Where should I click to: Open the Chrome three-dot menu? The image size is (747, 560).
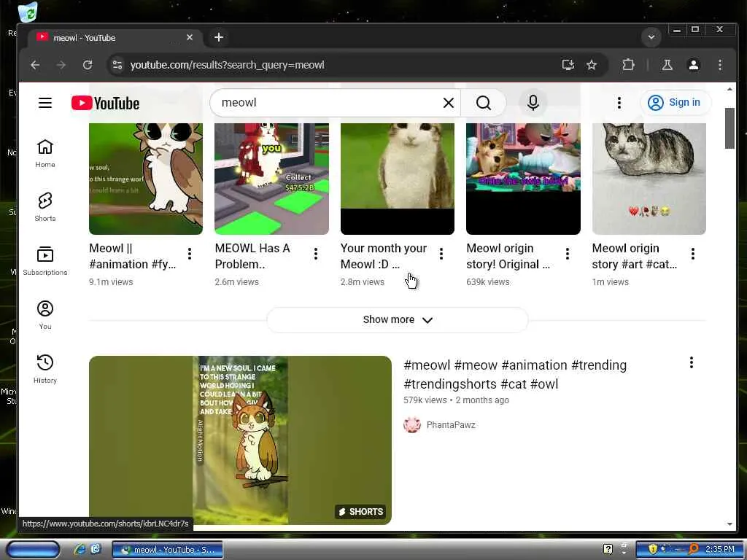[x=720, y=65]
